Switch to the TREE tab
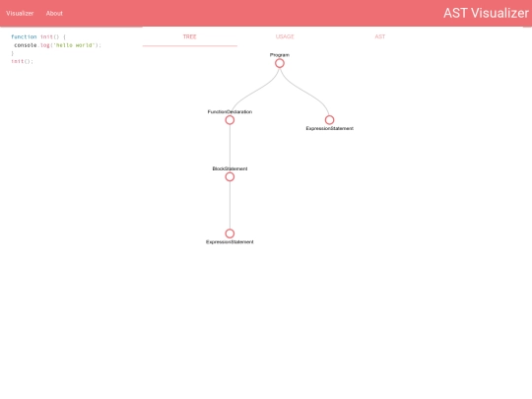The height and width of the screenshot is (399, 532). point(190,36)
